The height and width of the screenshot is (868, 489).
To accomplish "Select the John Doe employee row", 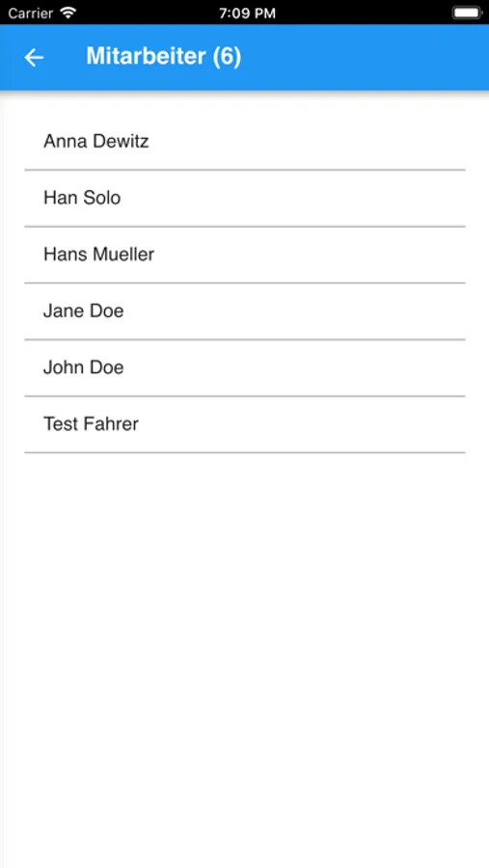I will pyautogui.click(x=245, y=367).
